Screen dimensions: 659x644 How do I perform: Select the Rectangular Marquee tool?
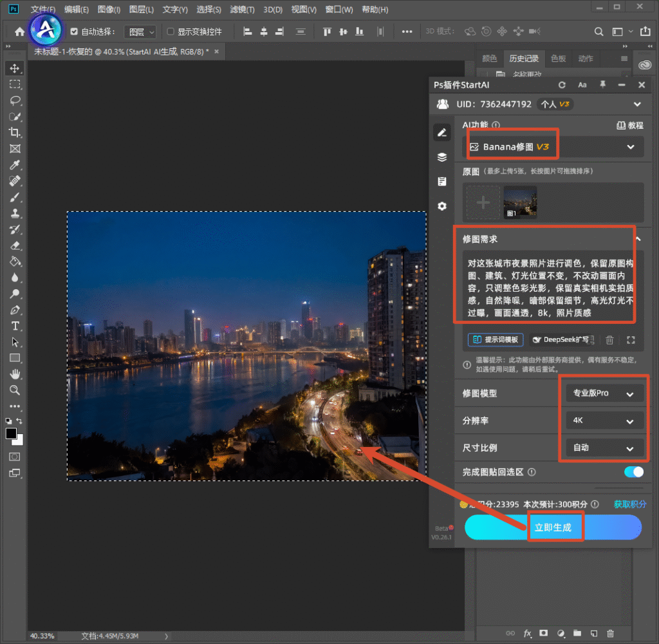coord(15,84)
